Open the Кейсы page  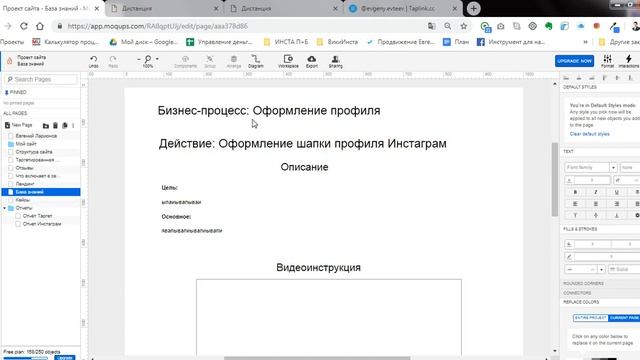pos(22,200)
